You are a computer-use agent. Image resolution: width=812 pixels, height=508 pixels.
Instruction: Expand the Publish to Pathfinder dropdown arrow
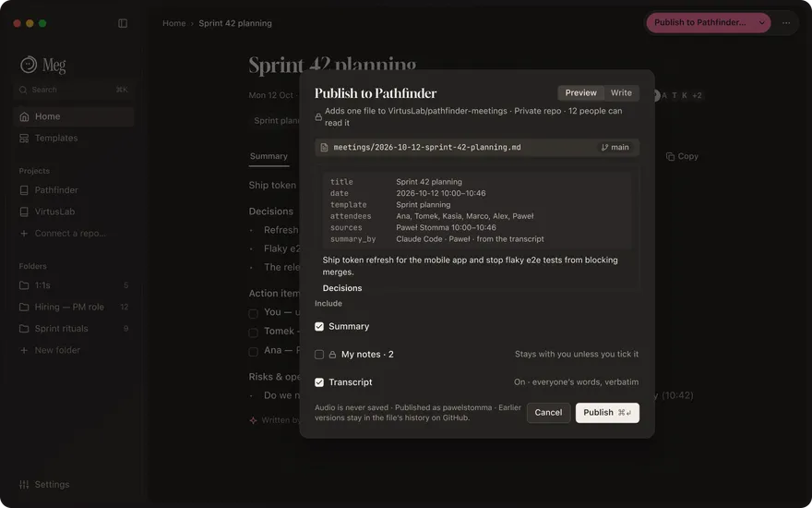coord(762,23)
